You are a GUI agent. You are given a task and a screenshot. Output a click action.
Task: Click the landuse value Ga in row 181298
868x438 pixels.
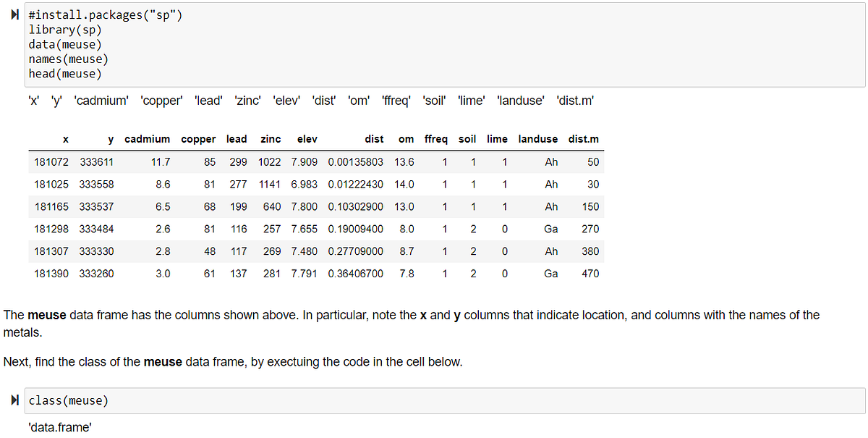coord(550,229)
